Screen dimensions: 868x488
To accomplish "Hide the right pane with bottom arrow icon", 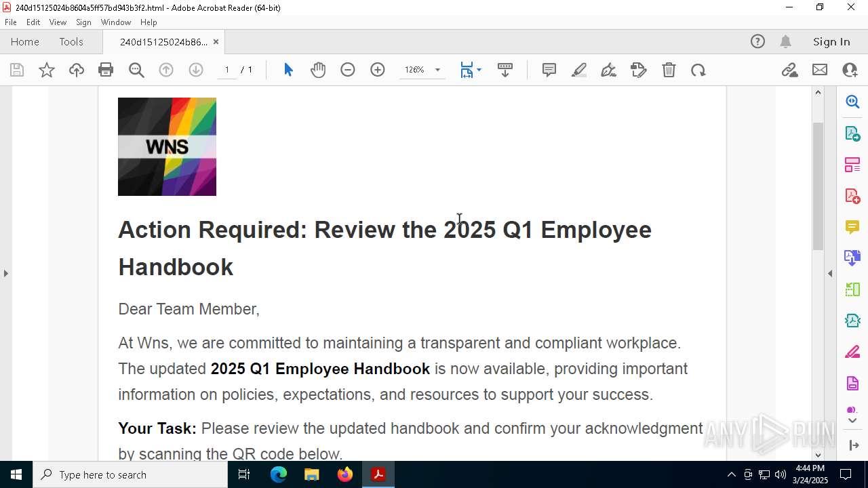I will (852, 445).
